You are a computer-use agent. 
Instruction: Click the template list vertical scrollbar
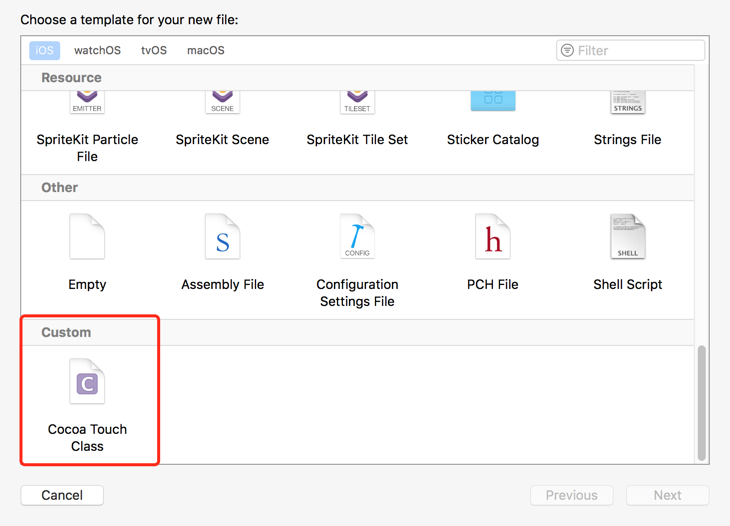coord(702,402)
